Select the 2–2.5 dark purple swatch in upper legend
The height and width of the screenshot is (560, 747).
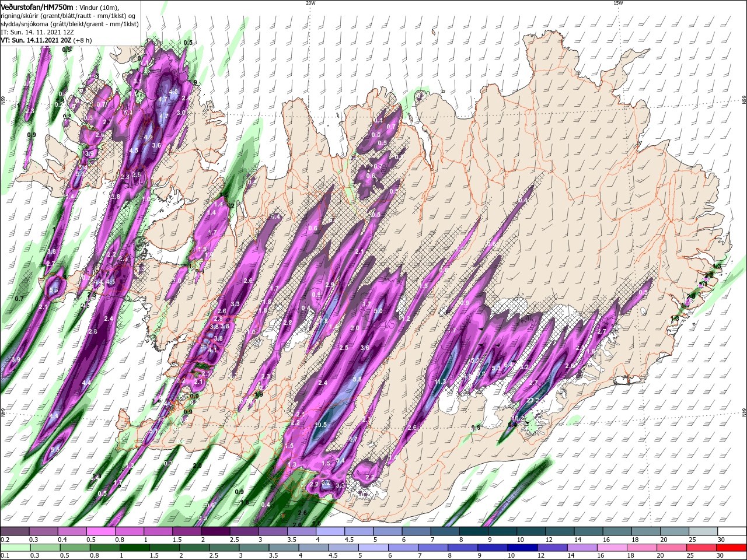(x=215, y=531)
